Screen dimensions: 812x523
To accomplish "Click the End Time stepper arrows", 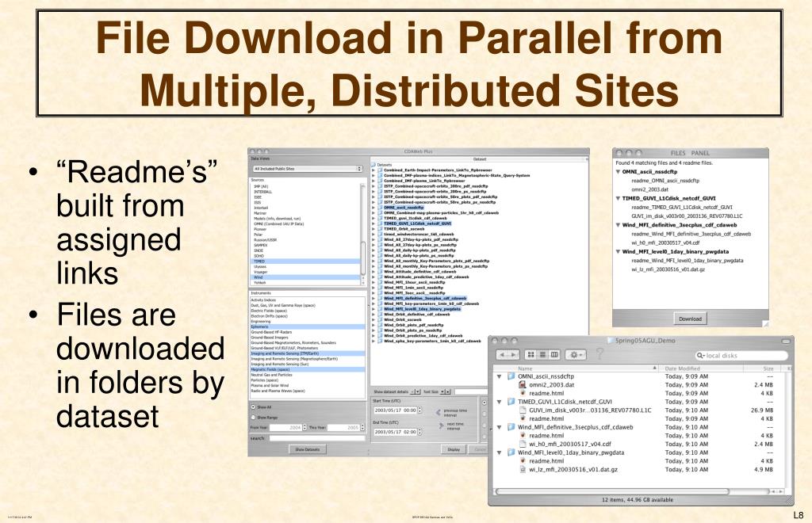I will pos(419,431).
